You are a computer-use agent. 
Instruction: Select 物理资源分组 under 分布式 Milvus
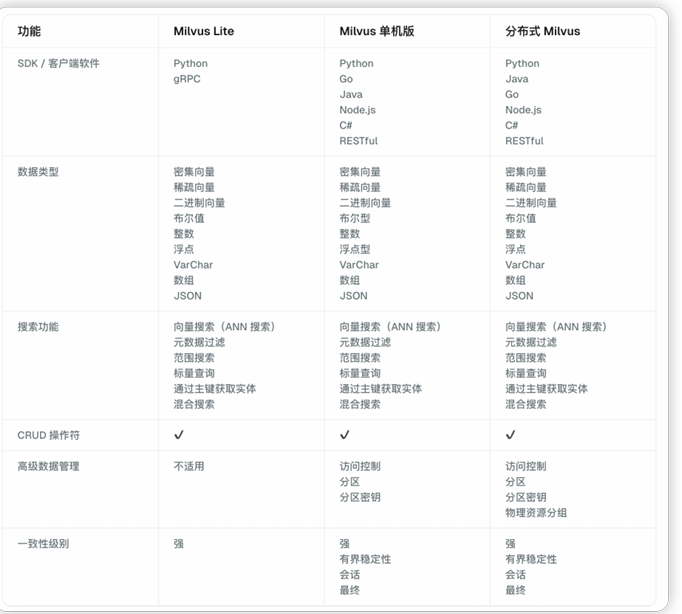coord(536,513)
